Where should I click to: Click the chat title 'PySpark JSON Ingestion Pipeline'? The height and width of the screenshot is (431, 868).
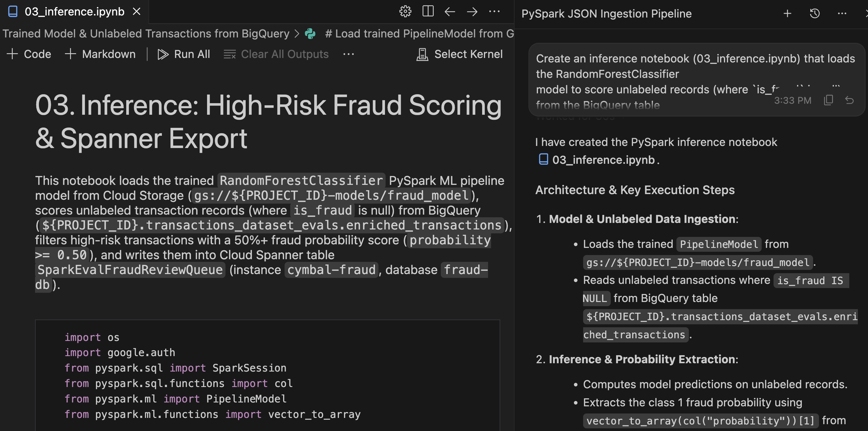point(607,13)
